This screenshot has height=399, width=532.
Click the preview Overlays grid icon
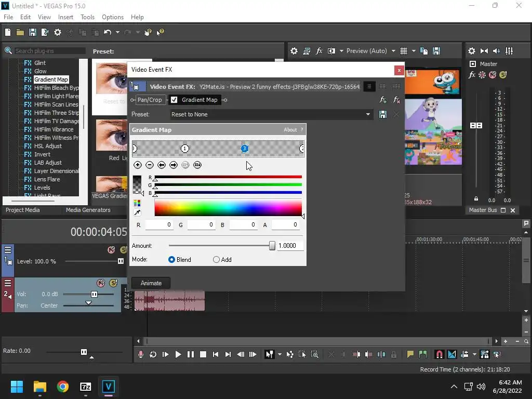(403, 51)
